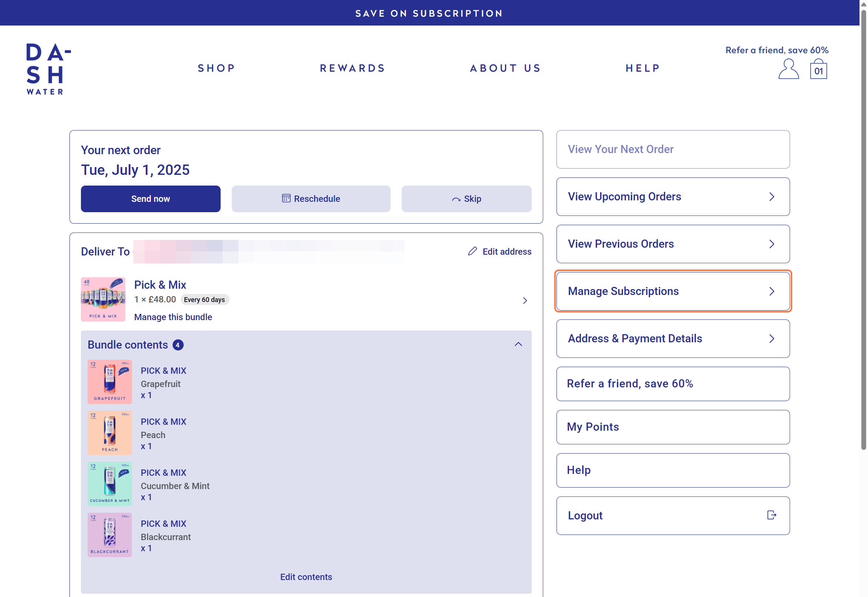Click the View Previous Orders chevron
This screenshot has height=597, width=868.
771,244
